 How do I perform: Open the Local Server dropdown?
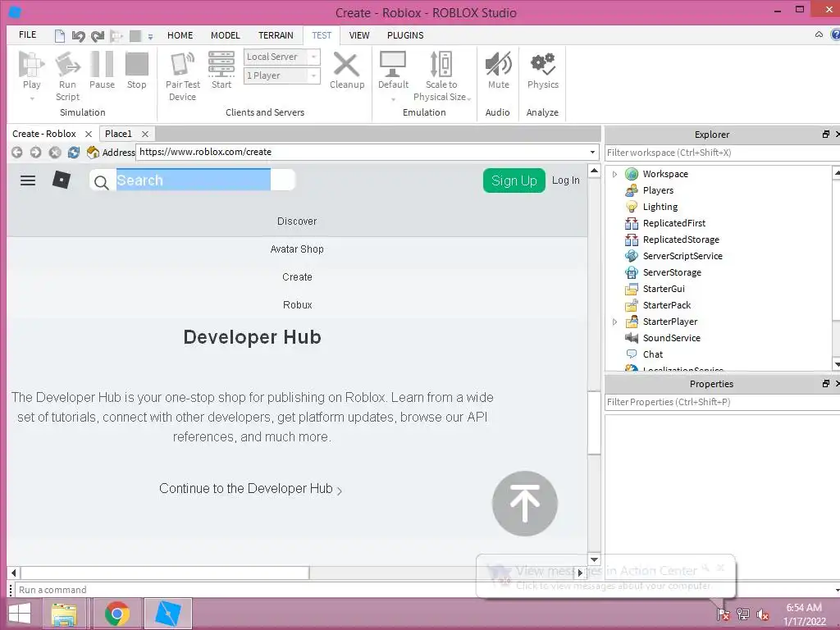[x=314, y=57]
